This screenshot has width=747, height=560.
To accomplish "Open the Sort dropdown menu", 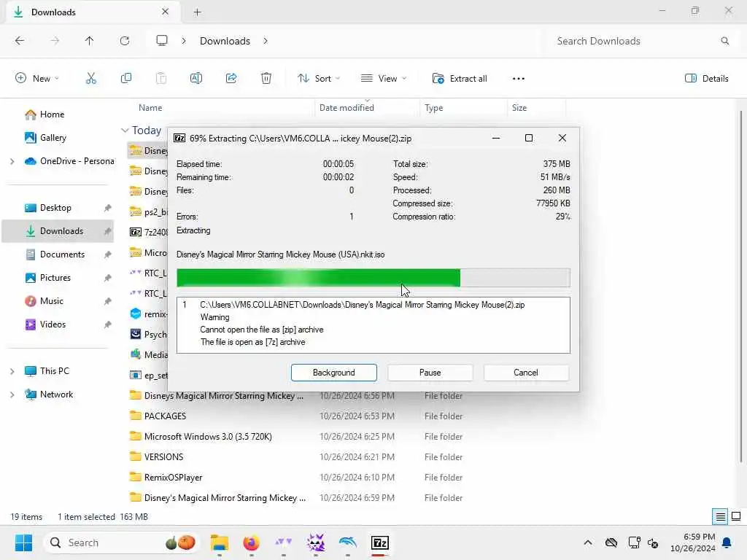I will click(319, 79).
